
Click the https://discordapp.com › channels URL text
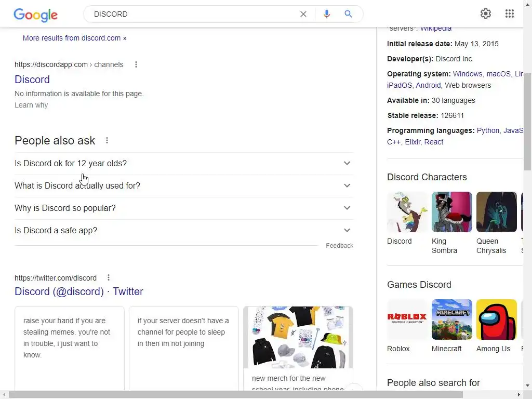(69, 64)
